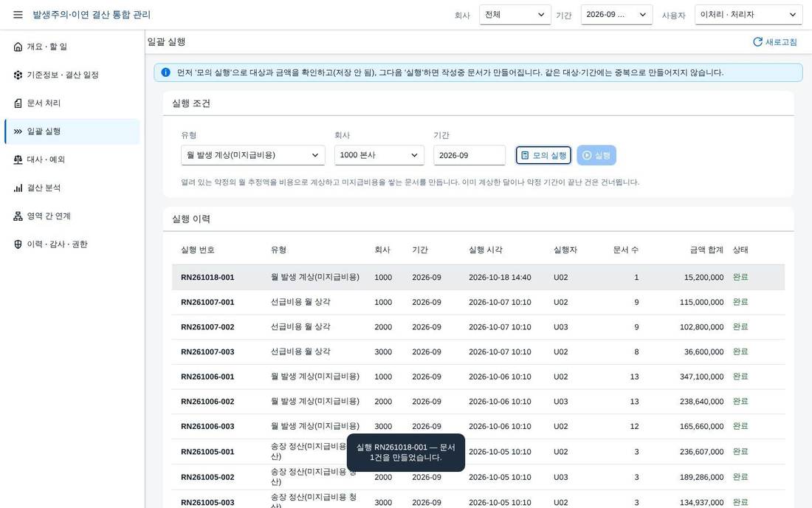Open 결산 분석 menu item

pos(72,188)
